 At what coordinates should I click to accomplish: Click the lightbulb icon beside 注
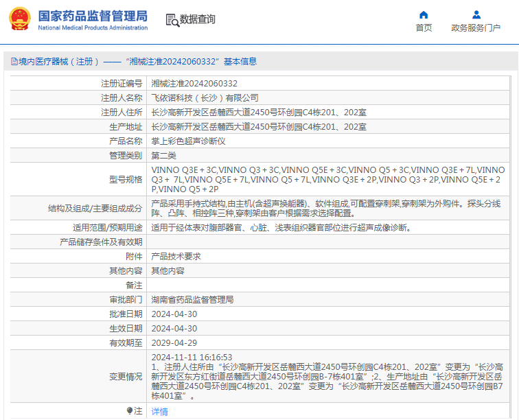click(130, 410)
